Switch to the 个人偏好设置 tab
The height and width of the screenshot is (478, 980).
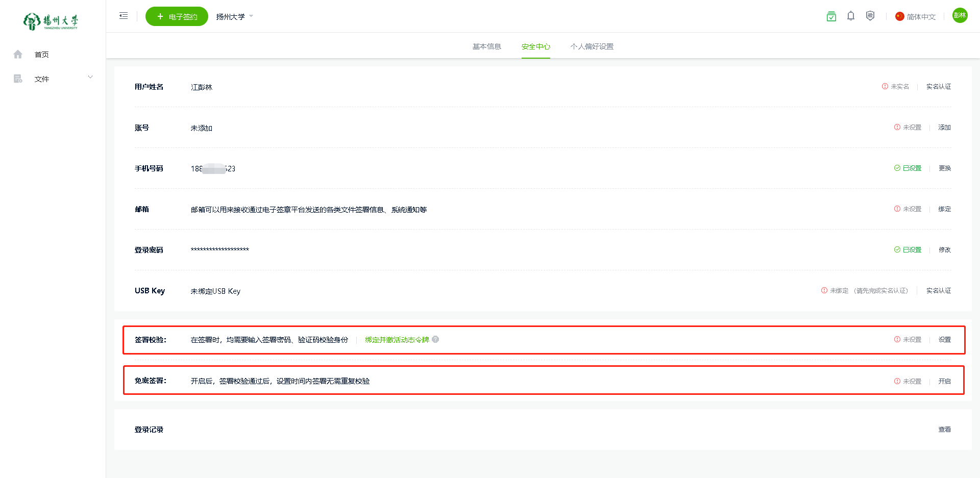(592, 46)
